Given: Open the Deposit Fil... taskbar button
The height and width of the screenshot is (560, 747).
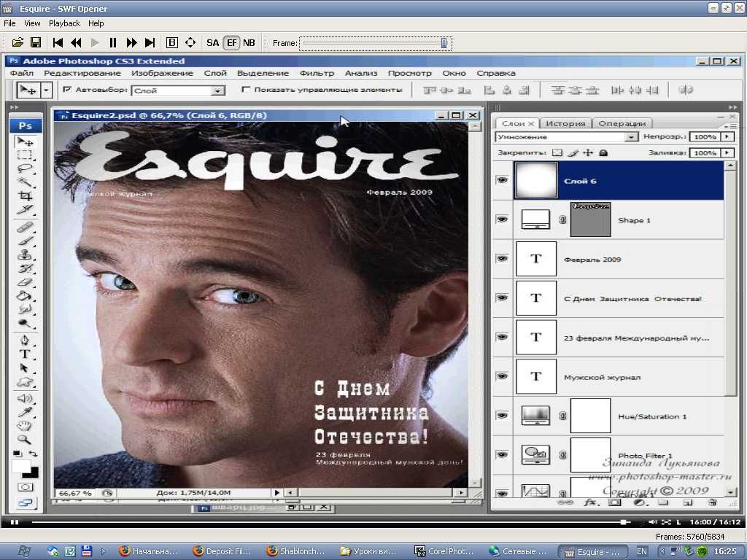Looking at the screenshot, I should tap(222, 551).
